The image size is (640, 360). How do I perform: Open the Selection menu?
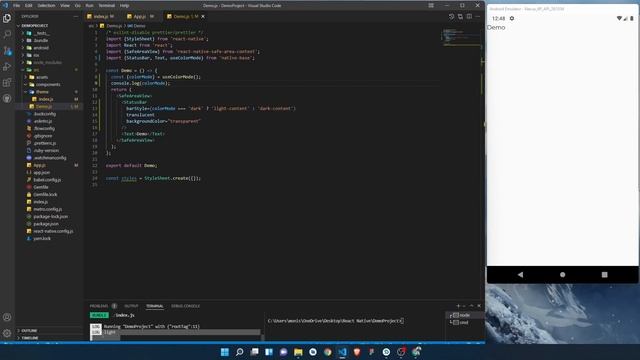pos(46,6)
